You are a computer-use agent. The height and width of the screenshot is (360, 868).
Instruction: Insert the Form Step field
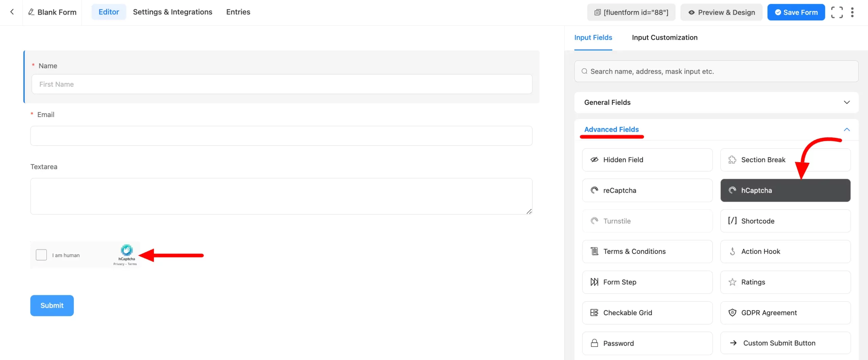click(647, 282)
